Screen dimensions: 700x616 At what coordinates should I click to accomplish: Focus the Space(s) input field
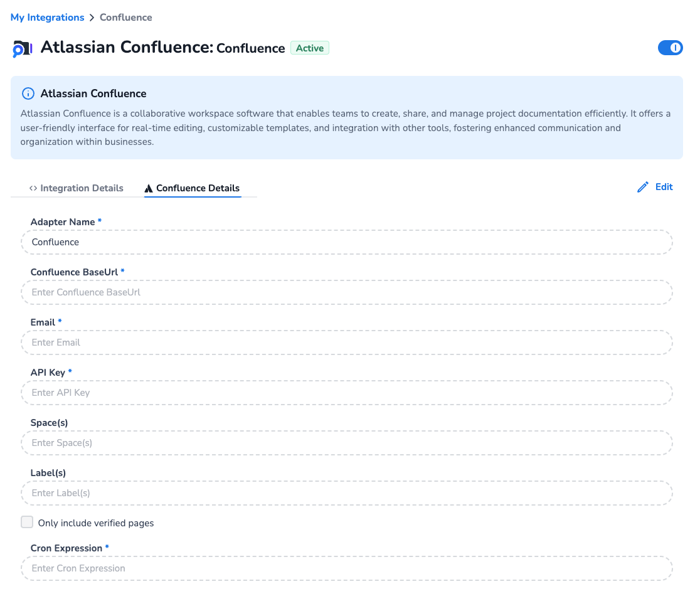click(x=347, y=443)
